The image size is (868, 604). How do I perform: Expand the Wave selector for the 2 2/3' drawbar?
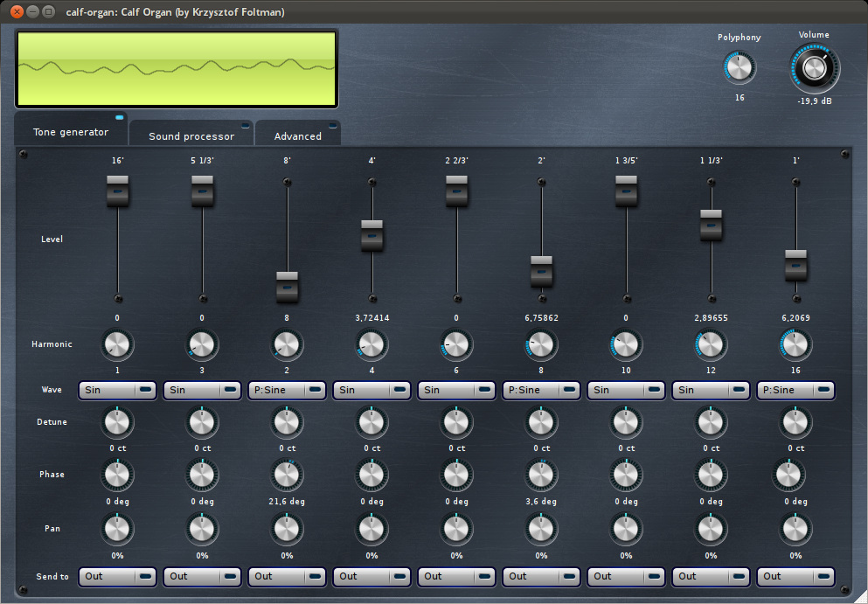click(x=456, y=390)
